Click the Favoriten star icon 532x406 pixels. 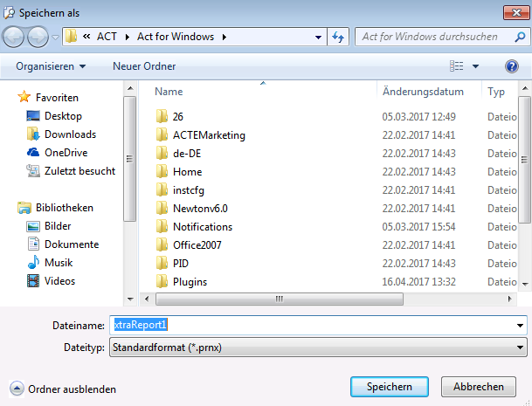coord(24,97)
